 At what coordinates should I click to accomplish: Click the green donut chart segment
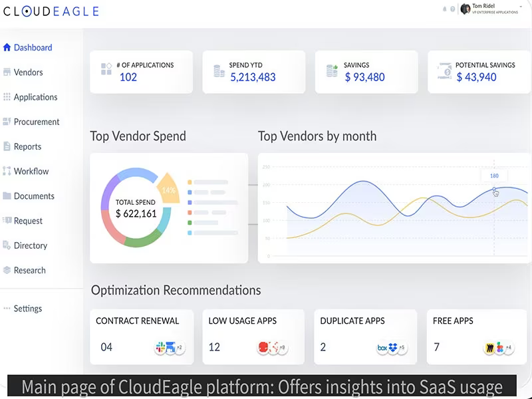click(x=142, y=239)
